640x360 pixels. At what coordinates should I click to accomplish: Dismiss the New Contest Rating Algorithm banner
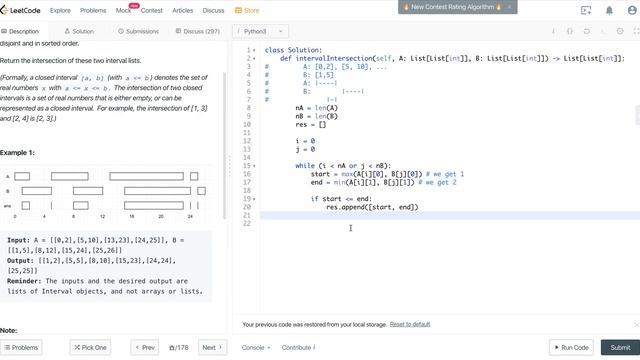(509, 7)
